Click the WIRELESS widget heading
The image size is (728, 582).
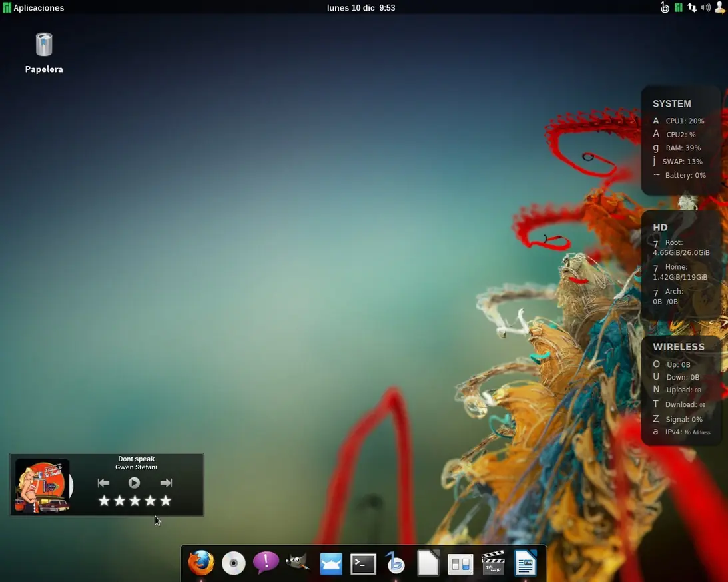point(678,347)
